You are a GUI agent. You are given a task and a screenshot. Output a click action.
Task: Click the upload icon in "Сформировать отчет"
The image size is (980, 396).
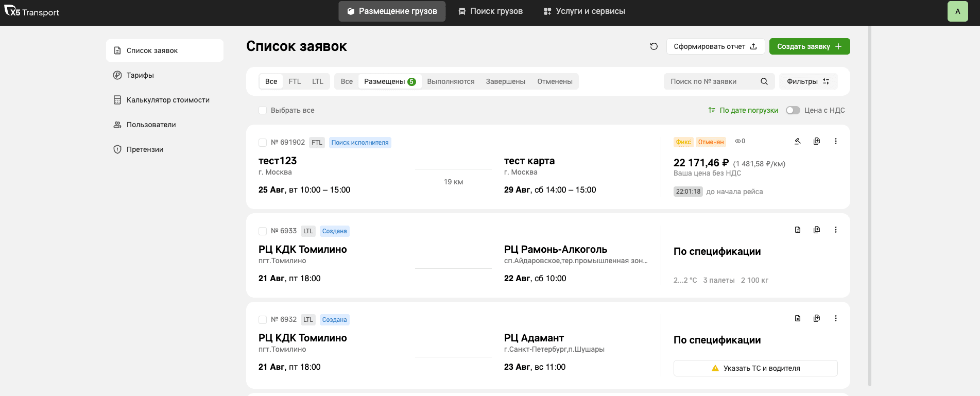753,46
